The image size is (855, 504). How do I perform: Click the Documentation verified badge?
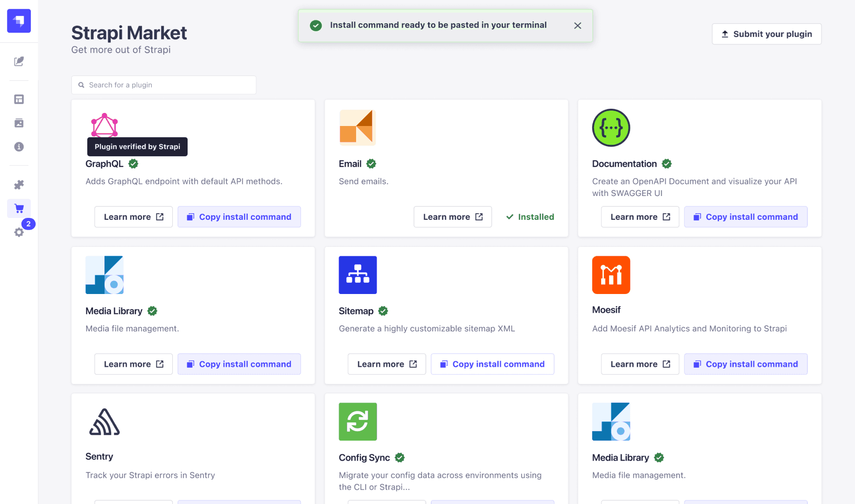point(667,164)
